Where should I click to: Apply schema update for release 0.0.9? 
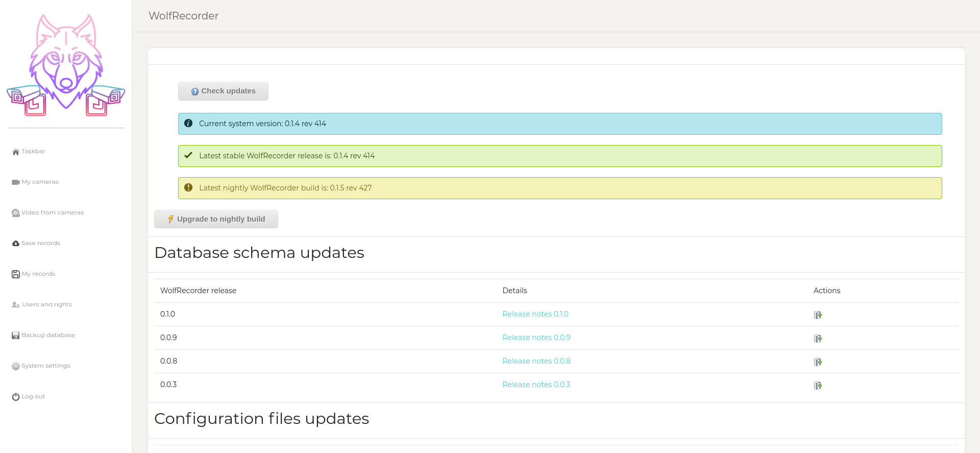[x=818, y=339]
